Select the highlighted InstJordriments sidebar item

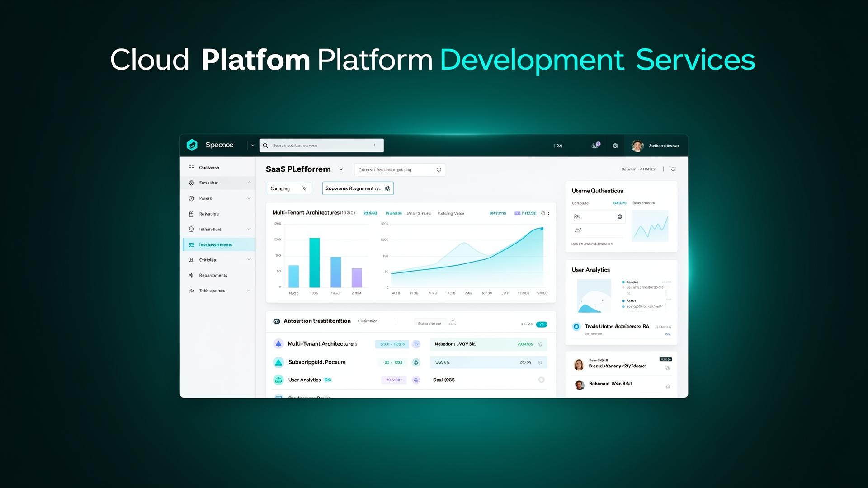pos(219,245)
